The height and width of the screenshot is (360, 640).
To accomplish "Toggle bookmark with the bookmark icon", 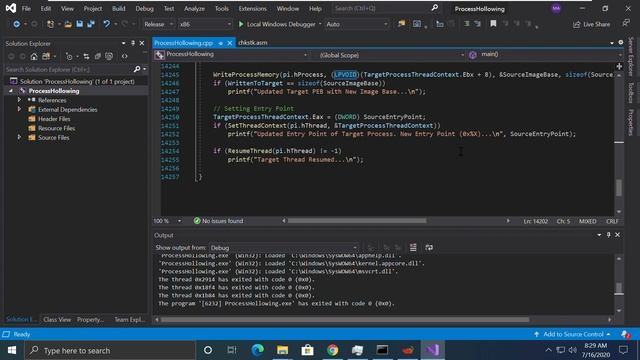I will click(493, 24).
